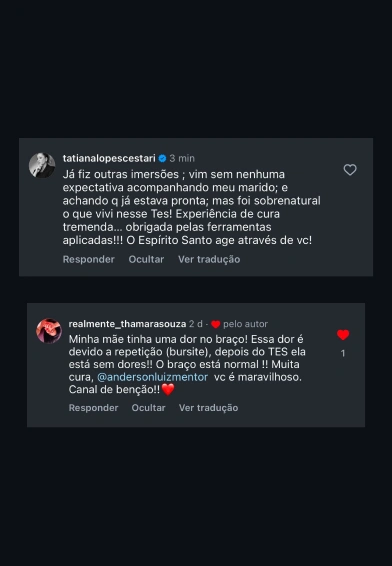392x566 pixels.
Task: Open the username tatianalopescestari
Action: click(x=109, y=158)
